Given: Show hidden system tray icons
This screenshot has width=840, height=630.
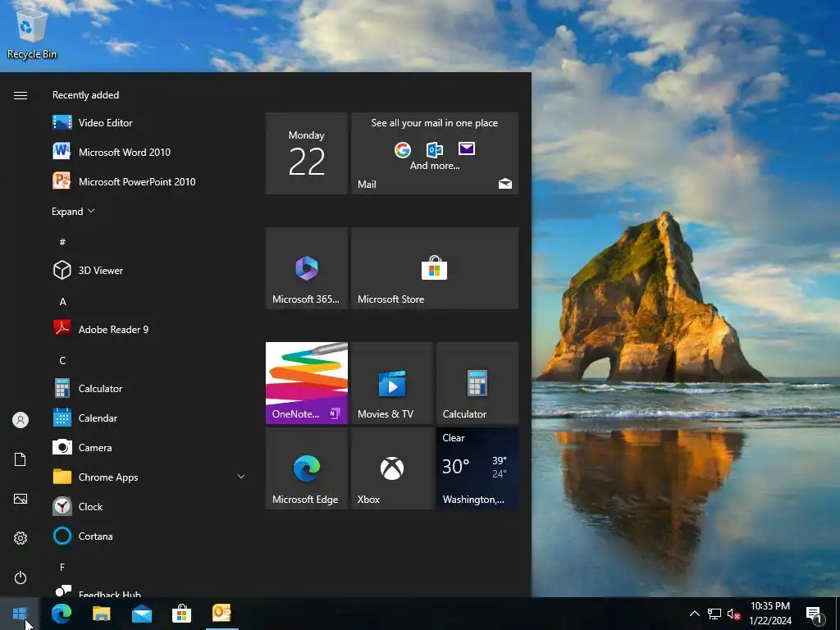Looking at the screenshot, I should click(694, 614).
